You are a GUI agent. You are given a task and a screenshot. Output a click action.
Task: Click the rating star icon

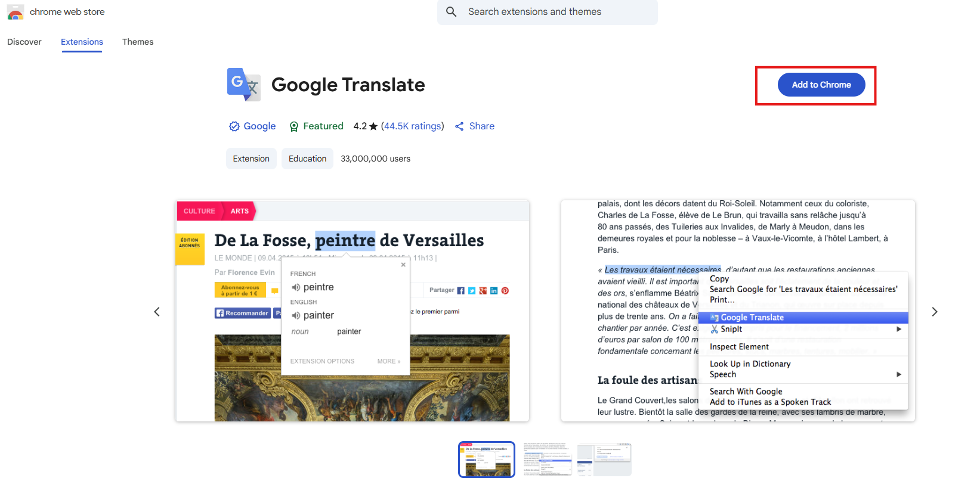pyautogui.click(x=373, y=126)
